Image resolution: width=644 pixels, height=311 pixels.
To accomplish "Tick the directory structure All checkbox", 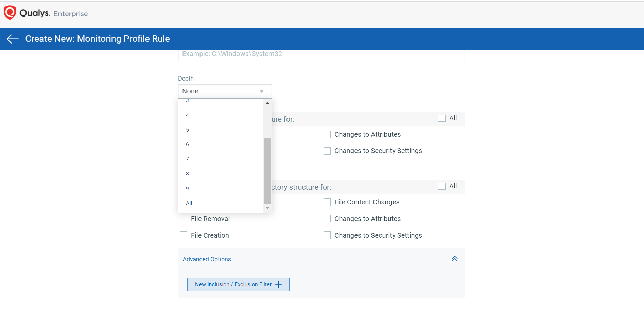I will point(441,186).
